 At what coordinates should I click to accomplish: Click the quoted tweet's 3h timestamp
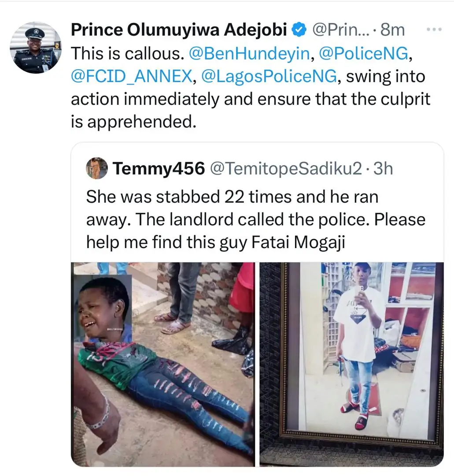(x=383, y=168)
